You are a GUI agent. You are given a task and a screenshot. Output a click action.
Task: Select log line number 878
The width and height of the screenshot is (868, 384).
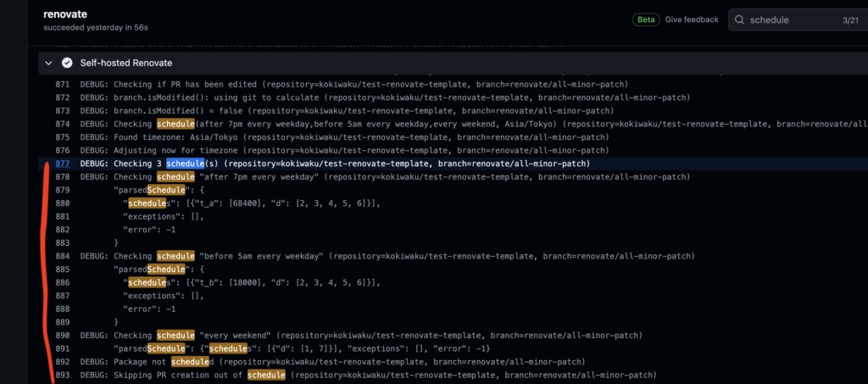tap(62, 177)
